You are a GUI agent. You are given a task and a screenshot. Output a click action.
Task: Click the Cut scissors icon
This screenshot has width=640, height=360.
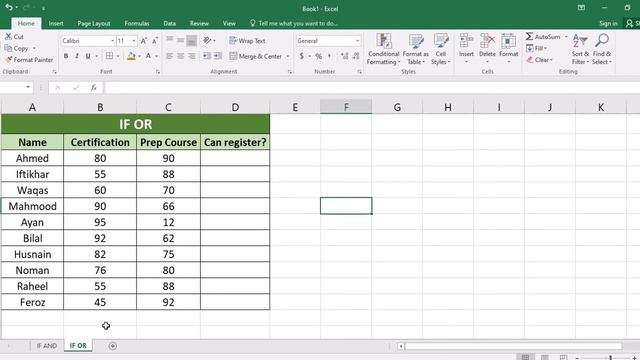(x=9, y=36)
